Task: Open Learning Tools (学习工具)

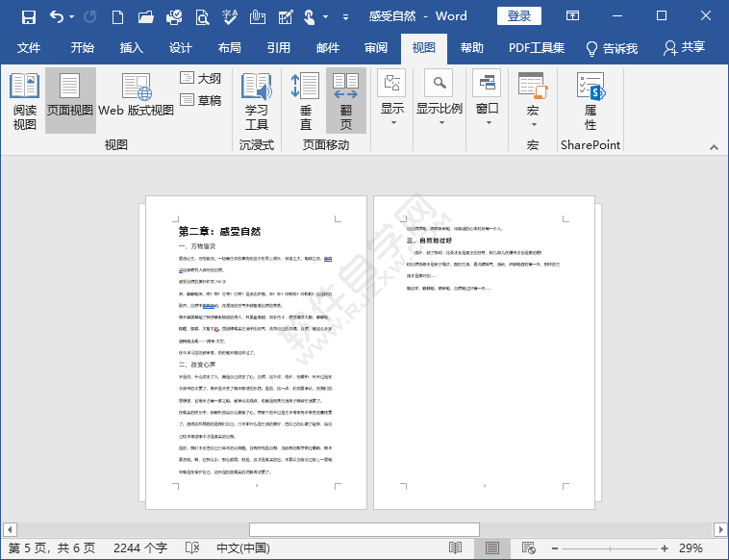Action: (256, 101)
